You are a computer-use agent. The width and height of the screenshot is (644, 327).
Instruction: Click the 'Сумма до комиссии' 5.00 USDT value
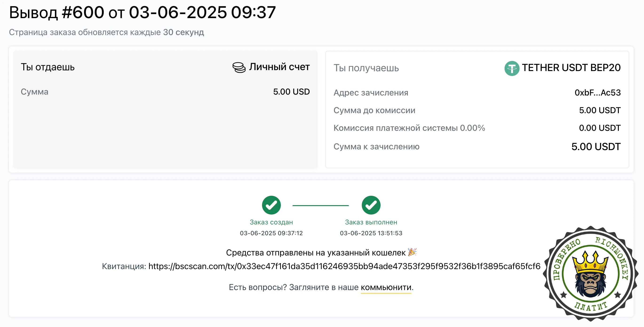(600, 110)
